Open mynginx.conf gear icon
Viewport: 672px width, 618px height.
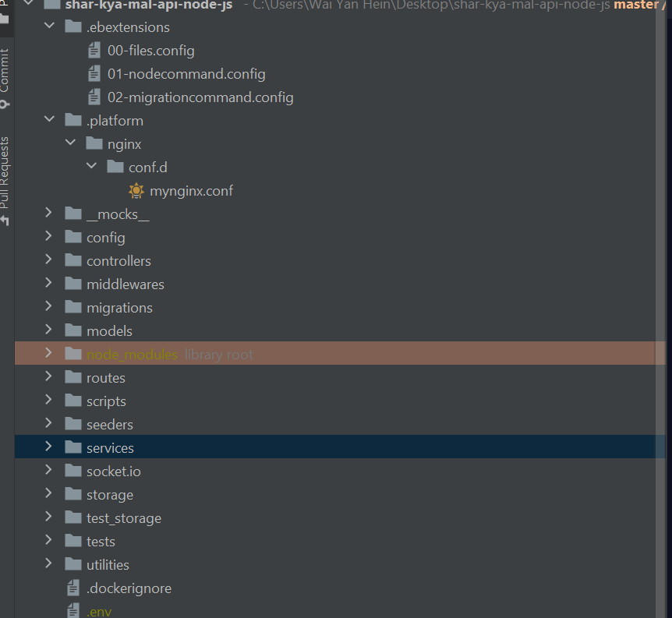click(136, 191)
